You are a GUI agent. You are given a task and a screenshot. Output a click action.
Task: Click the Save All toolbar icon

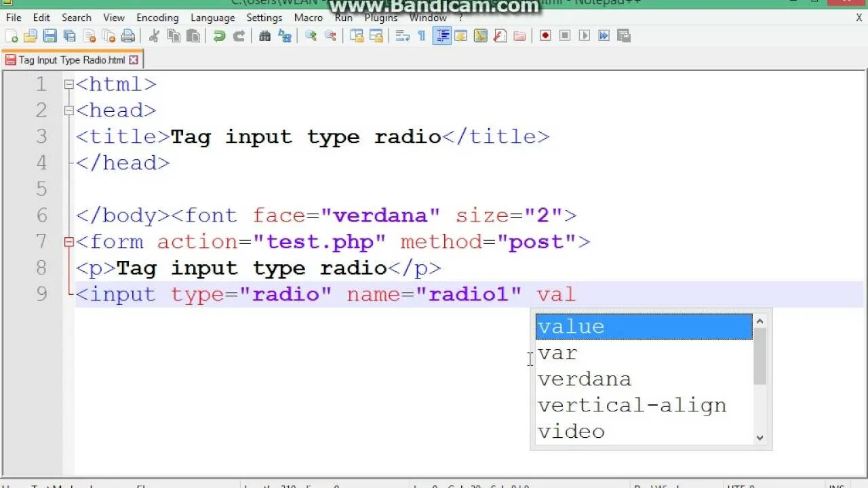tap(69, 36)
